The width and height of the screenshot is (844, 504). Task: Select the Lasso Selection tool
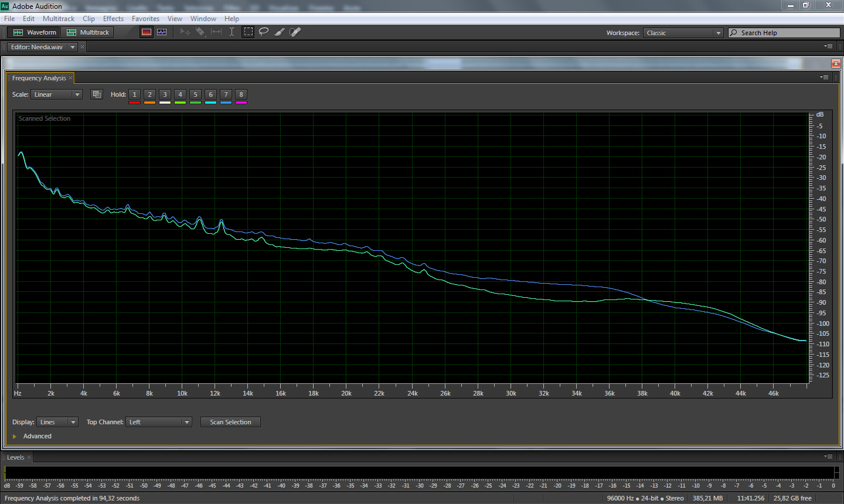264,32
